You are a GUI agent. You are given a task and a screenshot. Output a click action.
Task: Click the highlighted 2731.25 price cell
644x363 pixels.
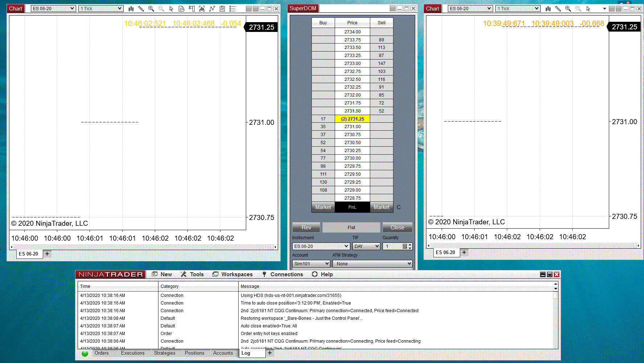pyautogui.click(x=352, y=119)
